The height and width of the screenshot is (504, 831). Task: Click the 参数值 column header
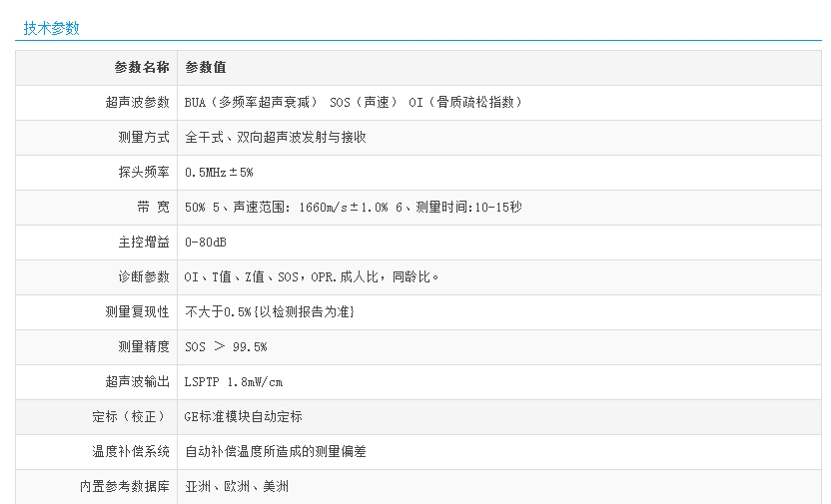click(x=206, y=67)
